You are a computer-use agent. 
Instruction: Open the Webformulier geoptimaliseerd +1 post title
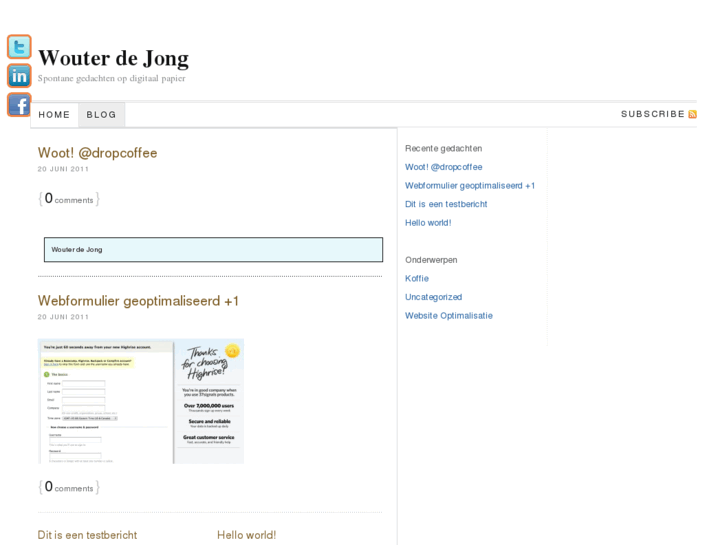tap(138, 301)
